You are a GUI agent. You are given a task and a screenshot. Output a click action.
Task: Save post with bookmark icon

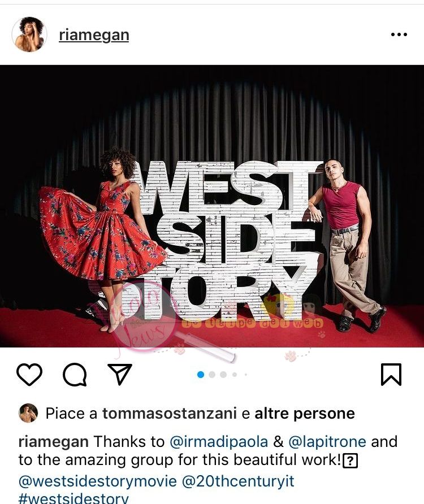[391, 375]
